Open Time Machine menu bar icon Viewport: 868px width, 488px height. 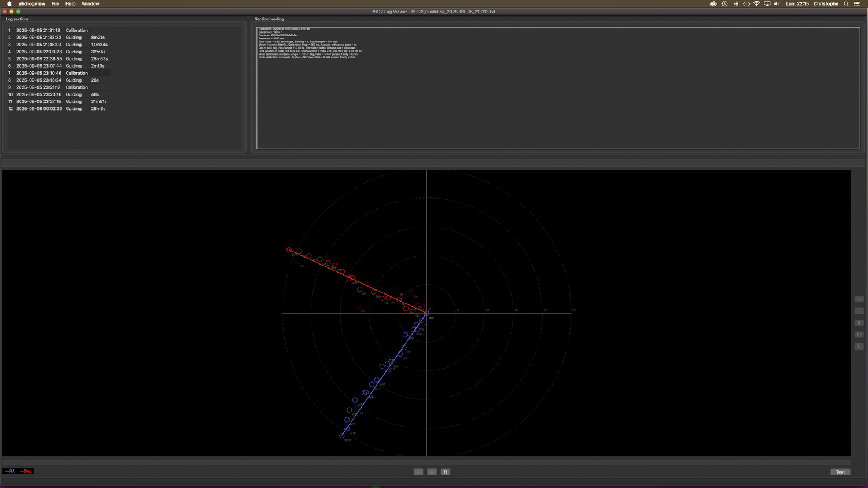pyautogui.click(x=724, y=3)
